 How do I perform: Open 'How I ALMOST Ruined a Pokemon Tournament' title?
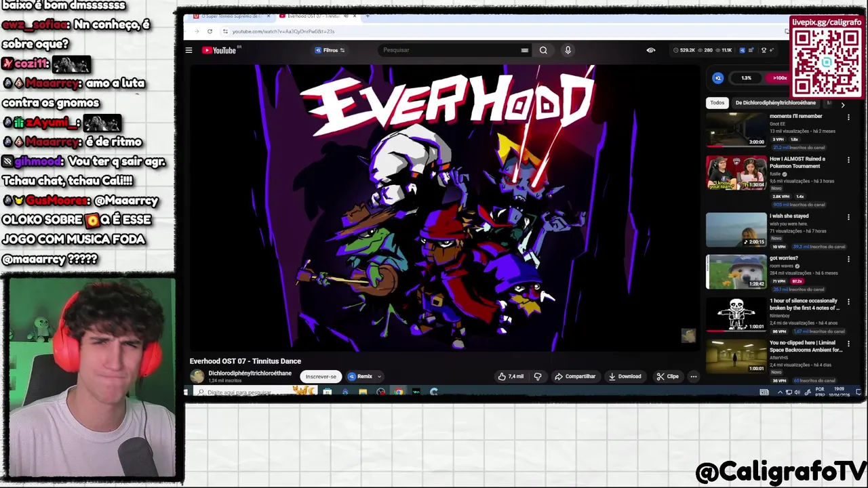click(x=797, y=162)
